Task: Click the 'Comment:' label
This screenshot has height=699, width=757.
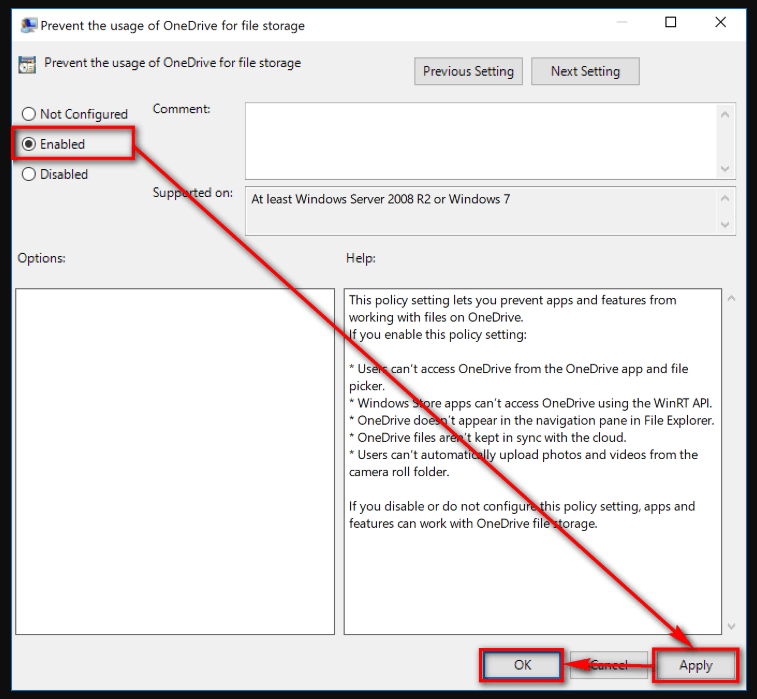Action: coord(182,109)
